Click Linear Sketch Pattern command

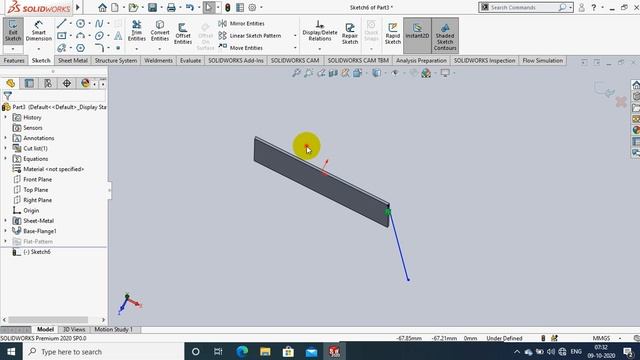coord(250,36)
